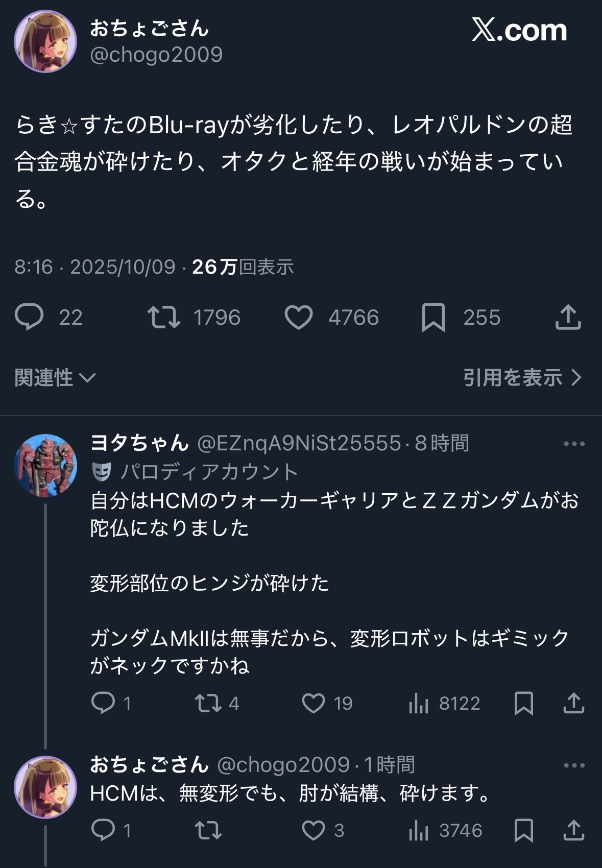Like the reply with 3 likes
Screen dimensions: 602x868
(x=314, y=830)
